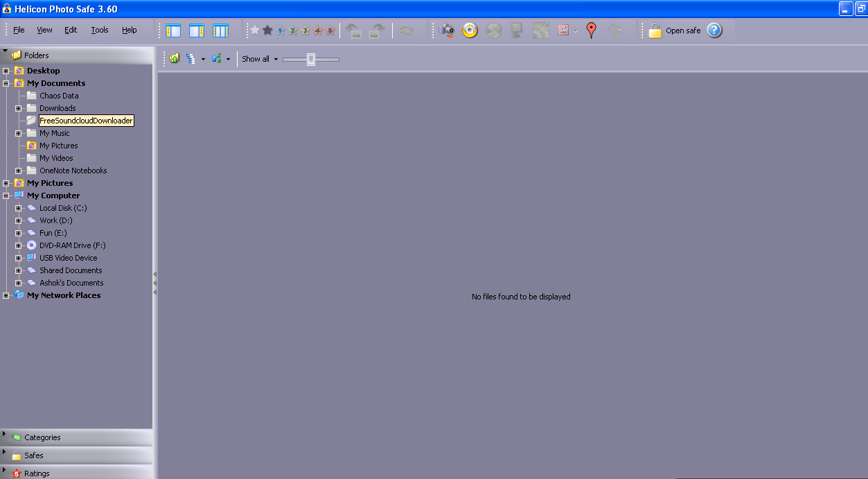Go up one folder level icon
The image size is (868, 479).
point(175,59)
